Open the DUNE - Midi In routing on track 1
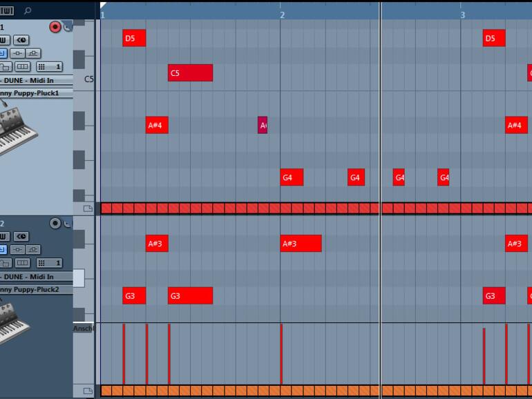 pyautogui.click(x=37, y=80)
